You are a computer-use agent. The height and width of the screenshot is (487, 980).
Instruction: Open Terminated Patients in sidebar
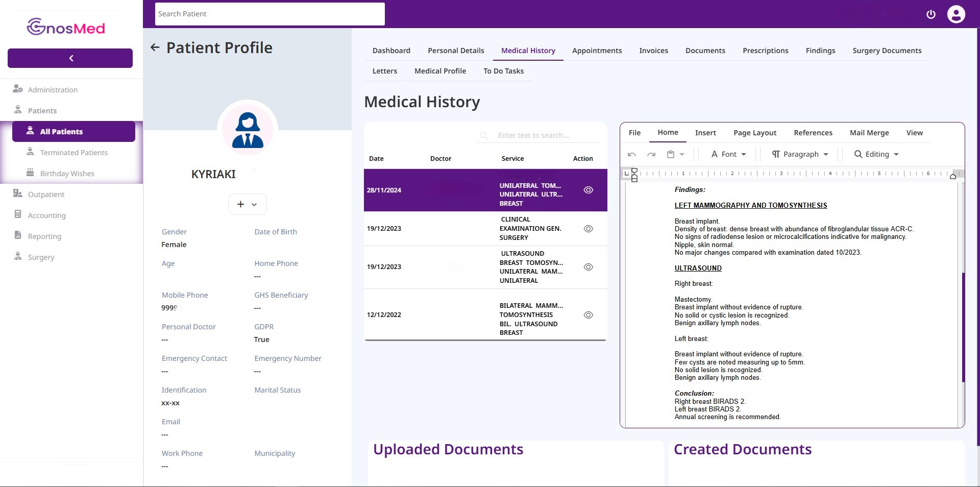[73, 153]
